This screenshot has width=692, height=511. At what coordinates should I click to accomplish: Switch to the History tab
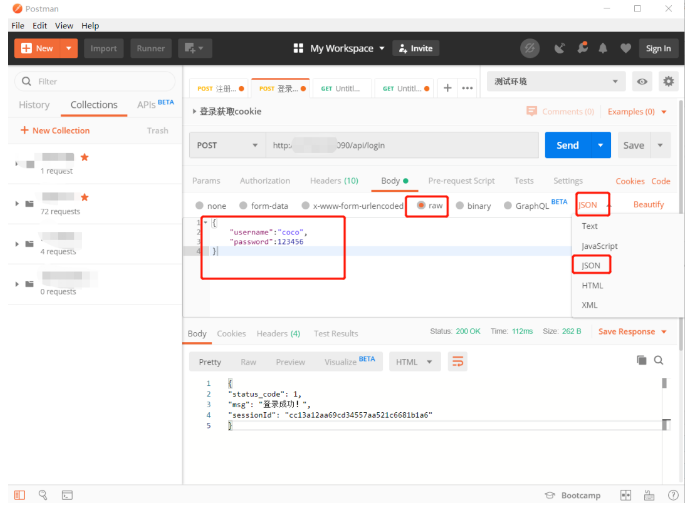tap(34, 105)
